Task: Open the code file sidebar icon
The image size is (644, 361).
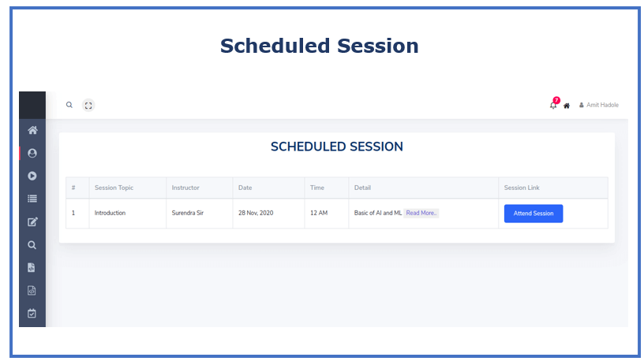Action: click(32, 267)
